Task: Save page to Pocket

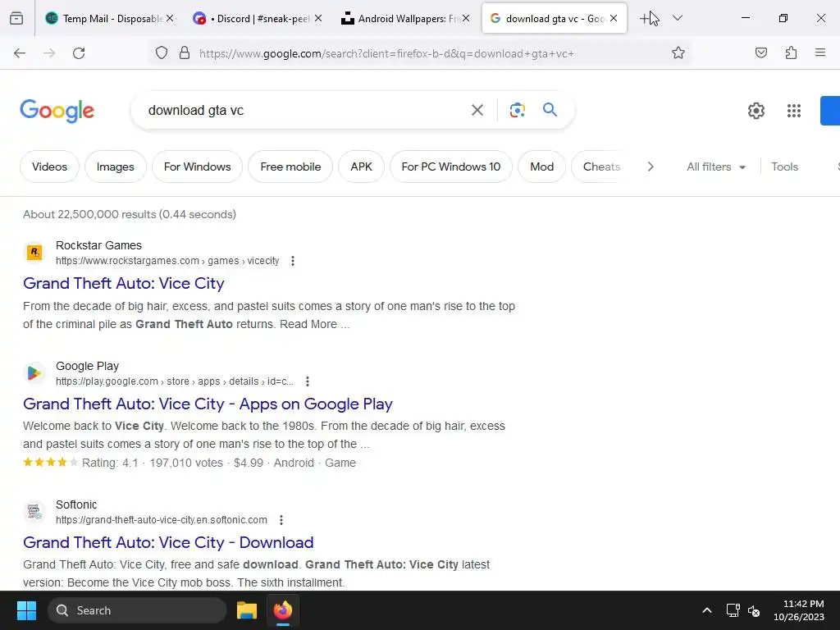Action: pyautogui.click(x=761, y=52)
